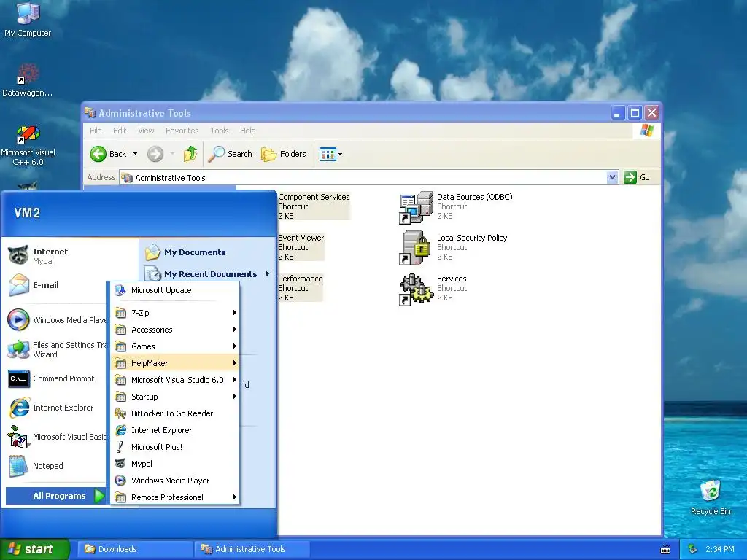Expand the Accessories submenu

tap(175, 330)
